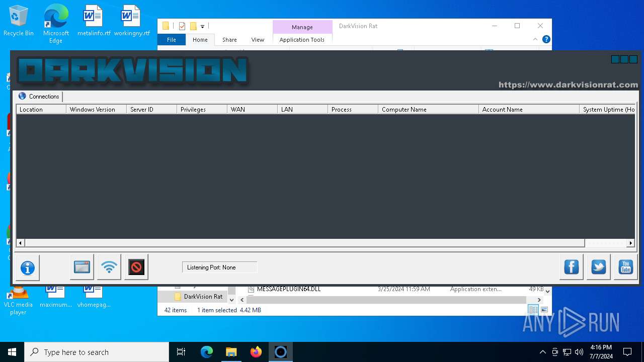
Task: Open the notifications center icon
Action: coord(627,352)
